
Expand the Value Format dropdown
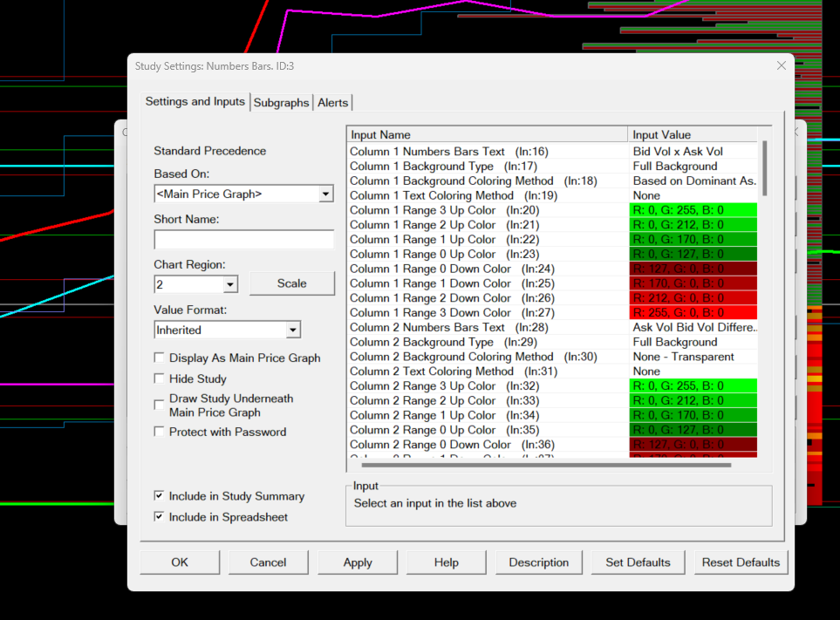click(293, 330)
